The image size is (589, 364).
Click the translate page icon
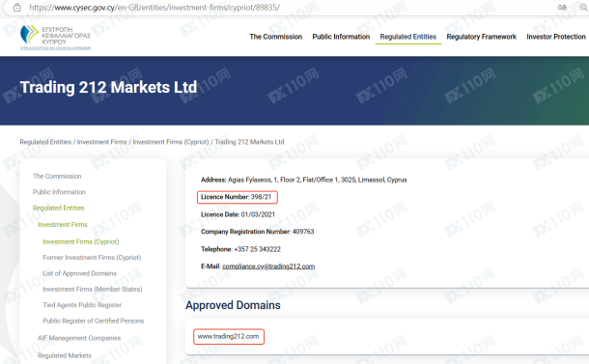tap(562, 8)
